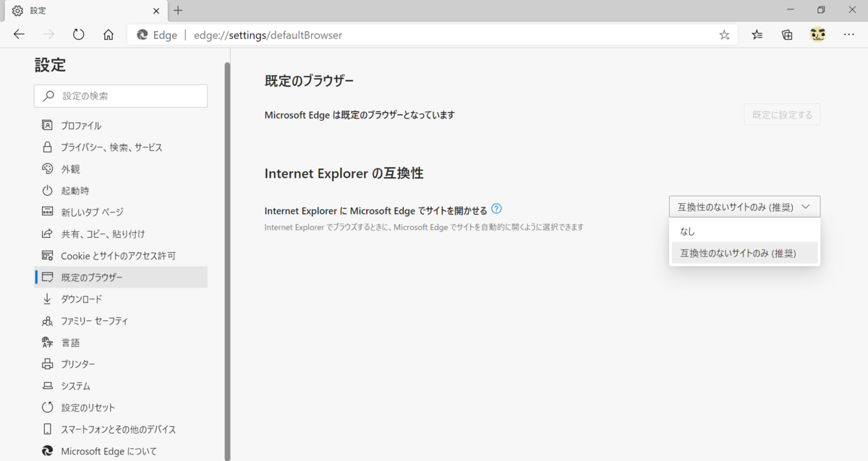
Task: Click the family icon for ファミリー セーフティ
Action: 48,320
